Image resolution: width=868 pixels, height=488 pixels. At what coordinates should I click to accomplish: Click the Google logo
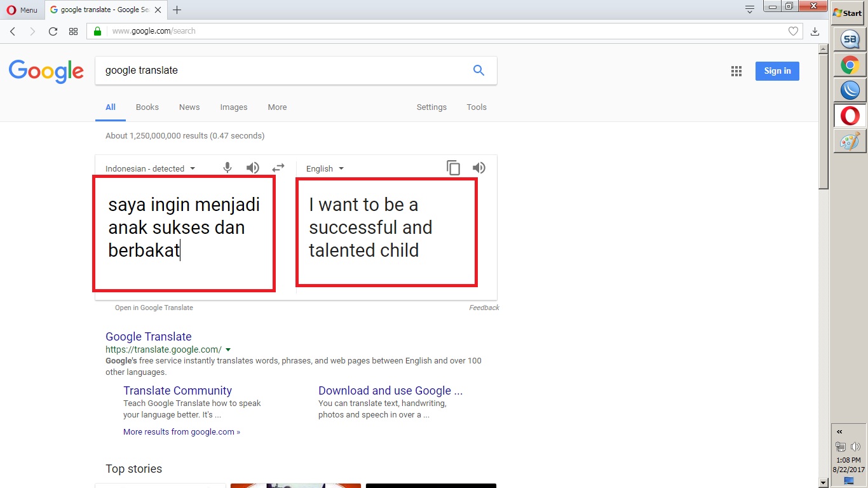(46, 71)
